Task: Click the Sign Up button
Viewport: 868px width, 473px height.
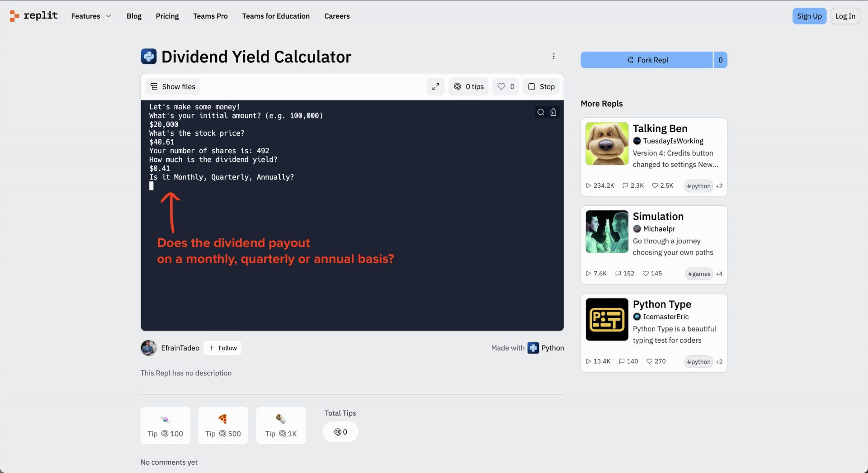Action: [809, 16]
